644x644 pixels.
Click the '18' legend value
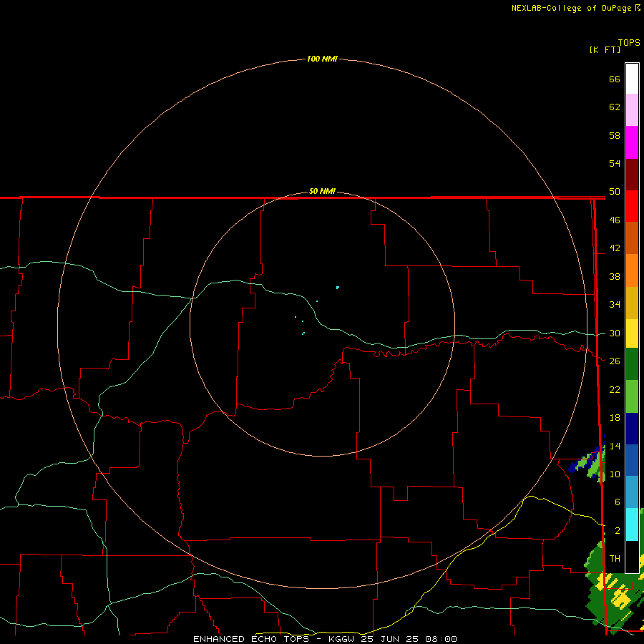615,418
